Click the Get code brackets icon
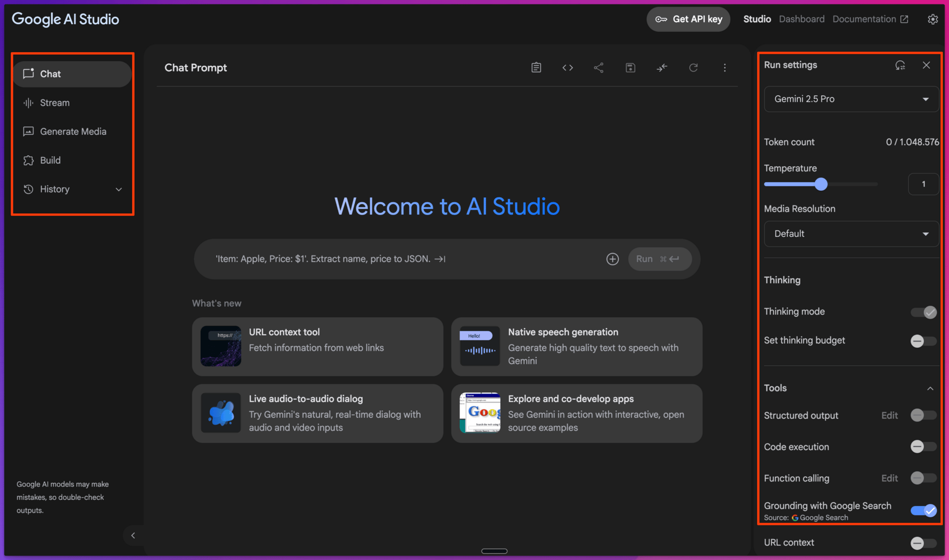 click(567, 68)
